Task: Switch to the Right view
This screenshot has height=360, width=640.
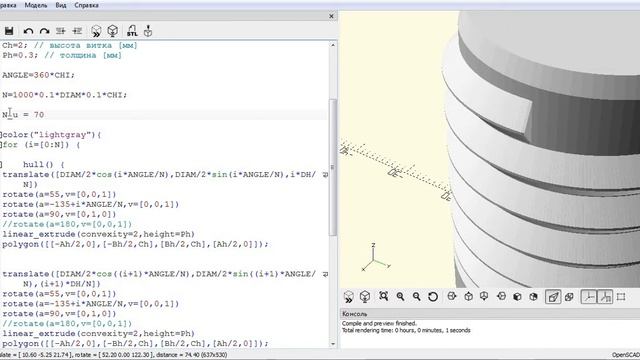Action: (452, 296)
